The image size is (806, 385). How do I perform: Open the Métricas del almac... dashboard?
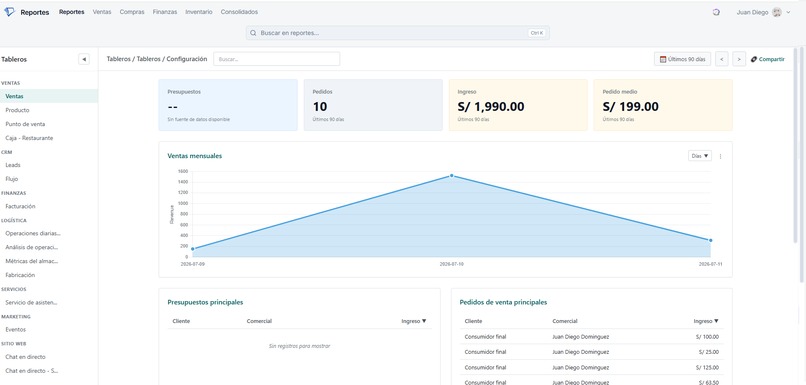click(x=32, y=261)
